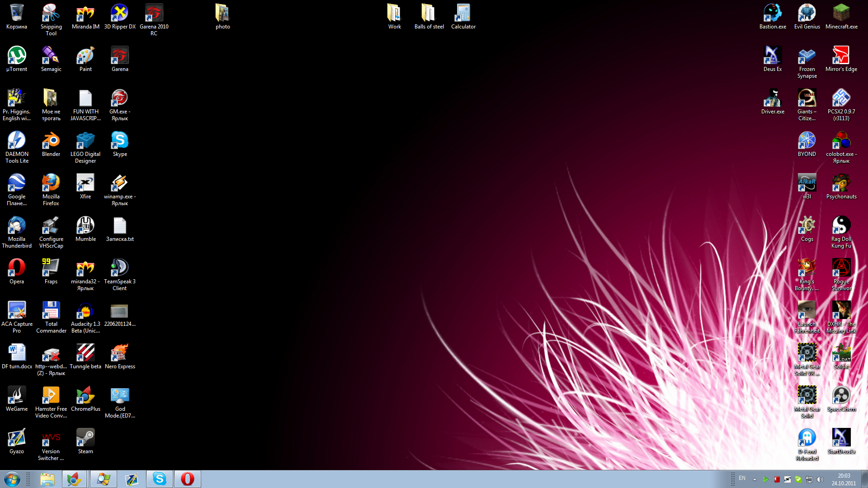Select the Fraps desktop icon

point(51,268)
